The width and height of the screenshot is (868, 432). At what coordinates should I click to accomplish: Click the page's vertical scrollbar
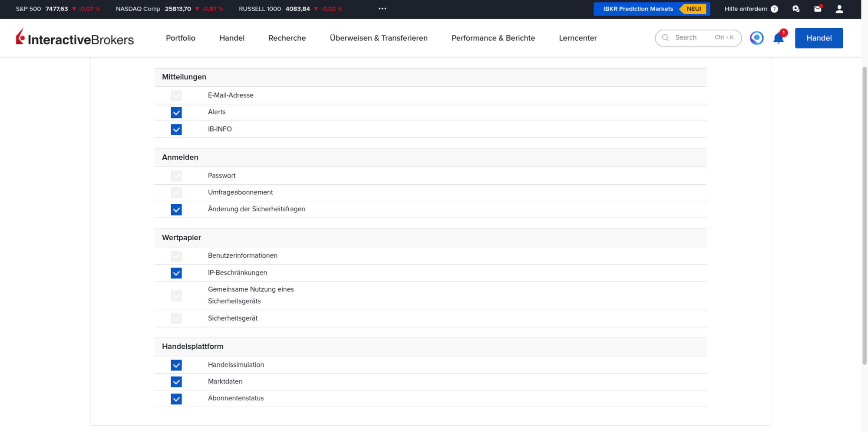coord(865,216)
